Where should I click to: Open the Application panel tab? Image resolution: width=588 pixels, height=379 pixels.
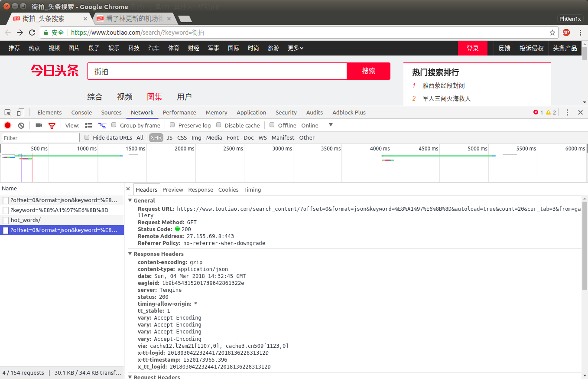tap(251, 112)
